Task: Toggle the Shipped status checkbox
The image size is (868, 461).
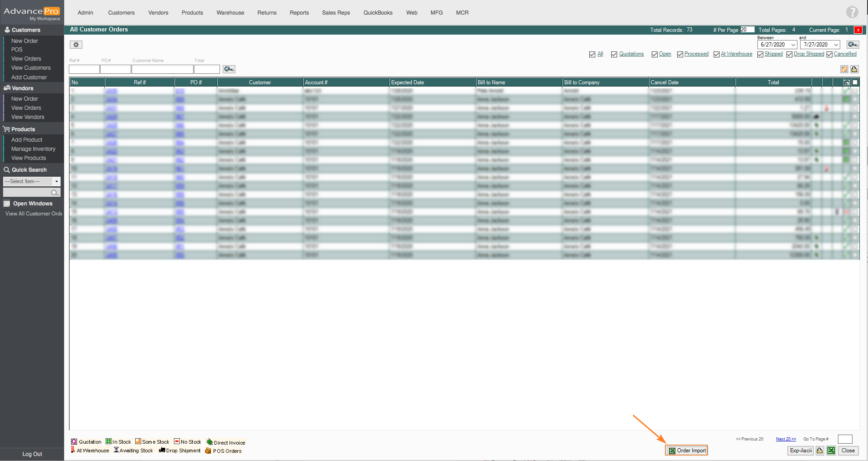Action: pyautogui.click(x=760, y=54)
